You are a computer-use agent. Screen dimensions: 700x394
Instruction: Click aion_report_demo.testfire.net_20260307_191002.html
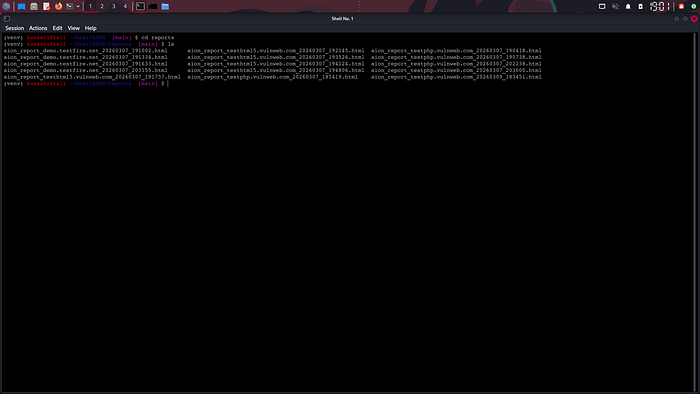tap(86, 51)
